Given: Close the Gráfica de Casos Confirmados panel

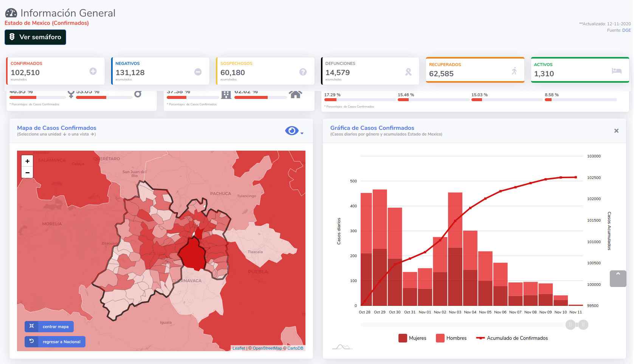Looking at the screenshot, I should pos(616,131).
